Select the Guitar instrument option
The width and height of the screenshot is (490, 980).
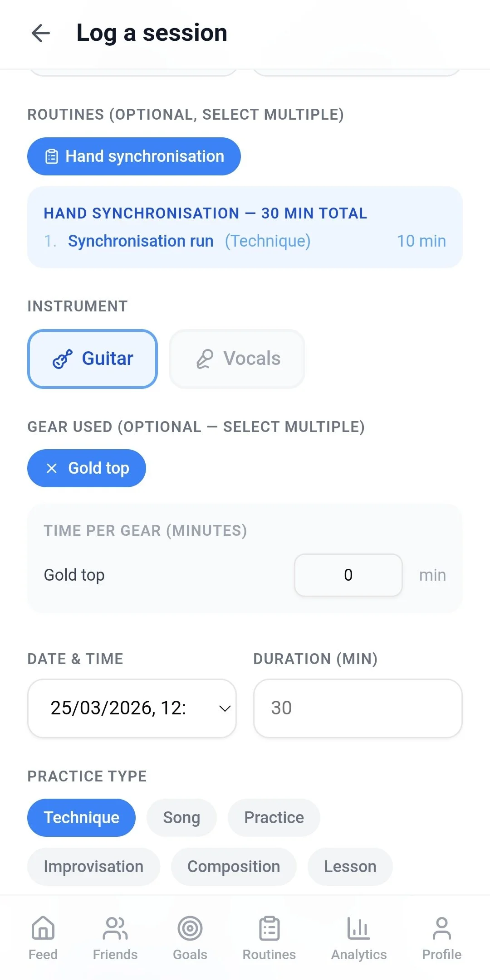[93, 359]
